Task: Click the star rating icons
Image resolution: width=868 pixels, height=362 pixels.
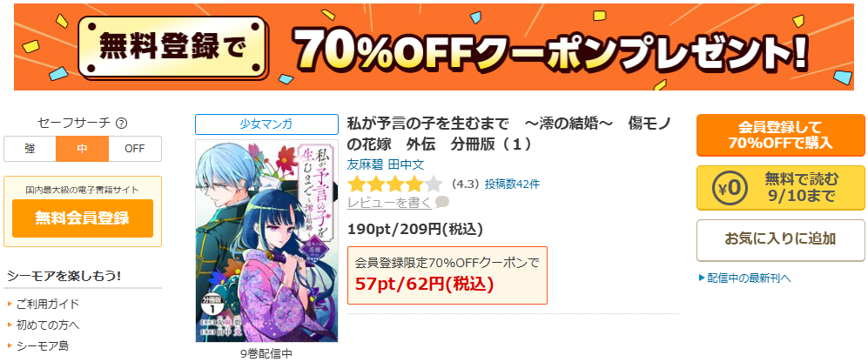Action: click(395, 184)
